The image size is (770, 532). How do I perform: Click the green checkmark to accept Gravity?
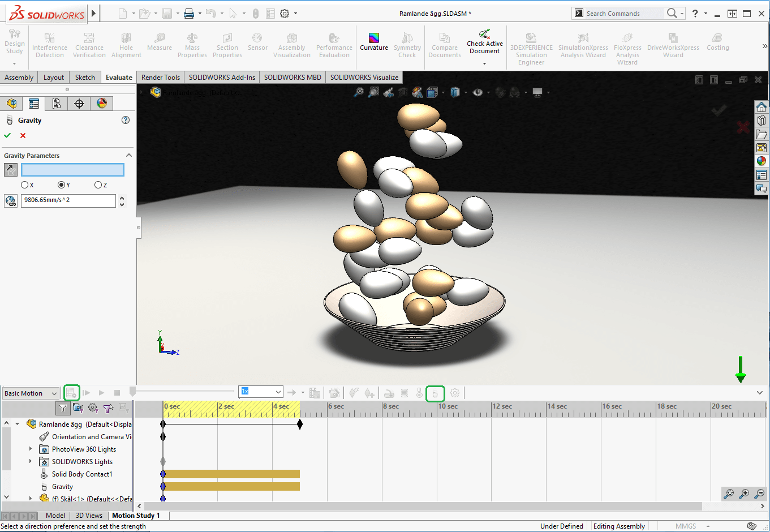click(x=7, y=135)
